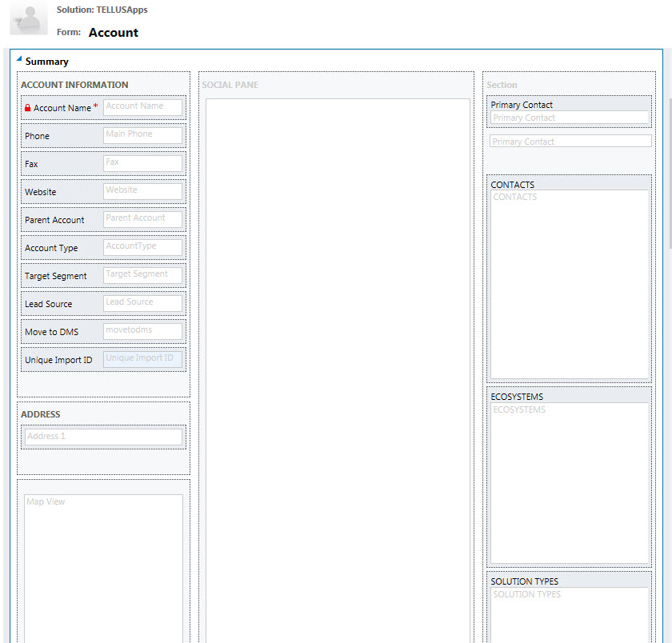This screenshot has width=672, height=643.
Task: Select the AccountType field
Action: click(x=143, y=247)
